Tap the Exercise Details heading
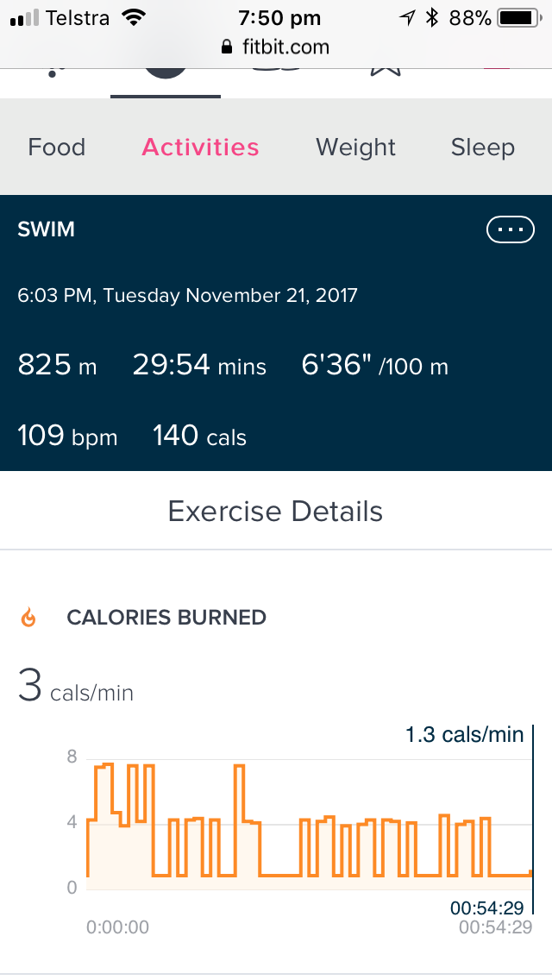552x980 pixels. coord(275,511)
